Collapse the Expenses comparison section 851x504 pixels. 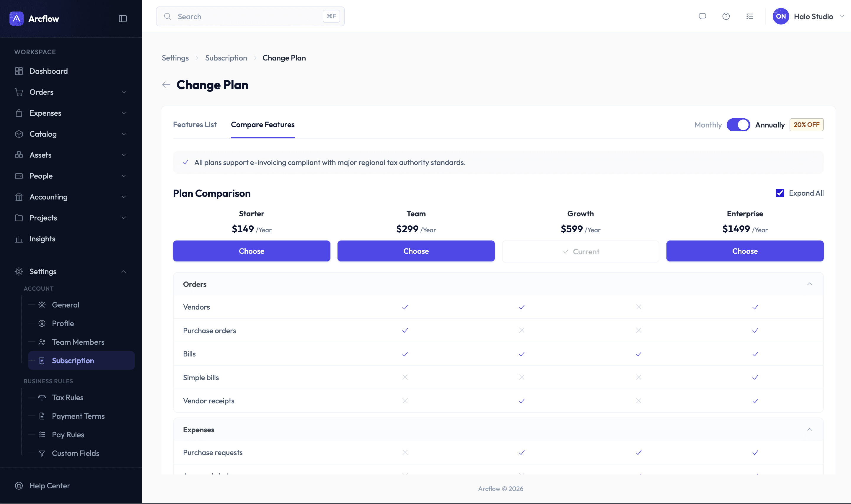click(810, 429)
